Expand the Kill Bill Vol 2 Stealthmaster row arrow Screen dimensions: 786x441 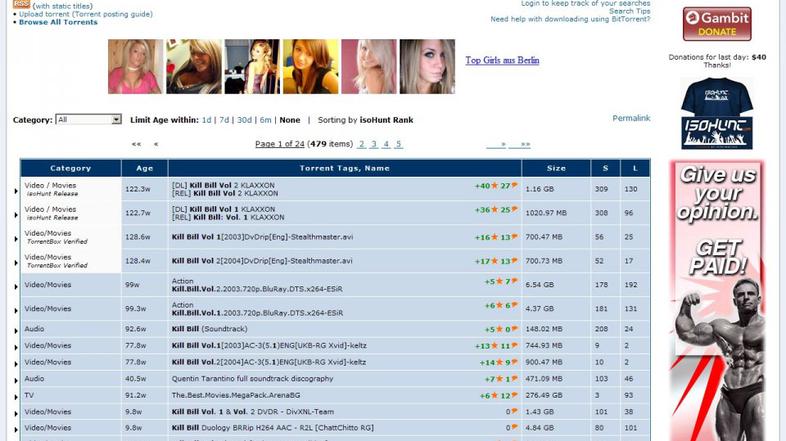click(x=16, y=263)
